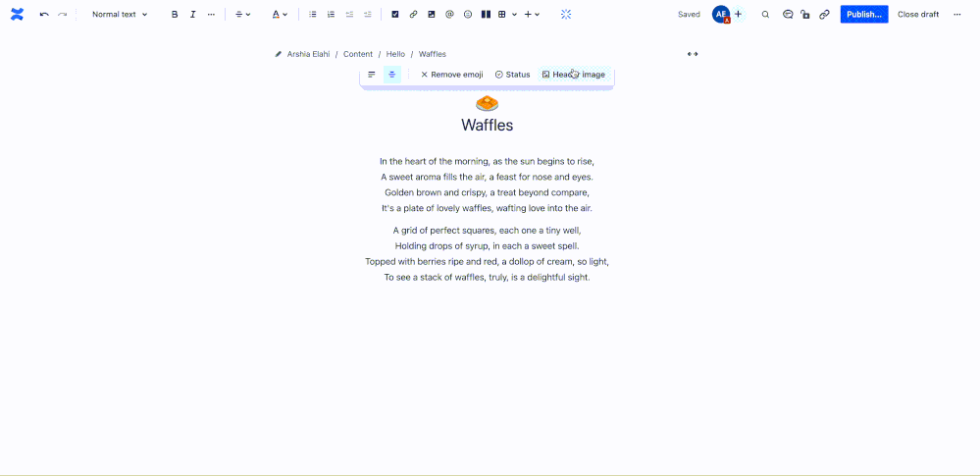The width and height of the screenshot is (980, 476).
Task: Click the Saved status text
Action: (x=689, y=15)
